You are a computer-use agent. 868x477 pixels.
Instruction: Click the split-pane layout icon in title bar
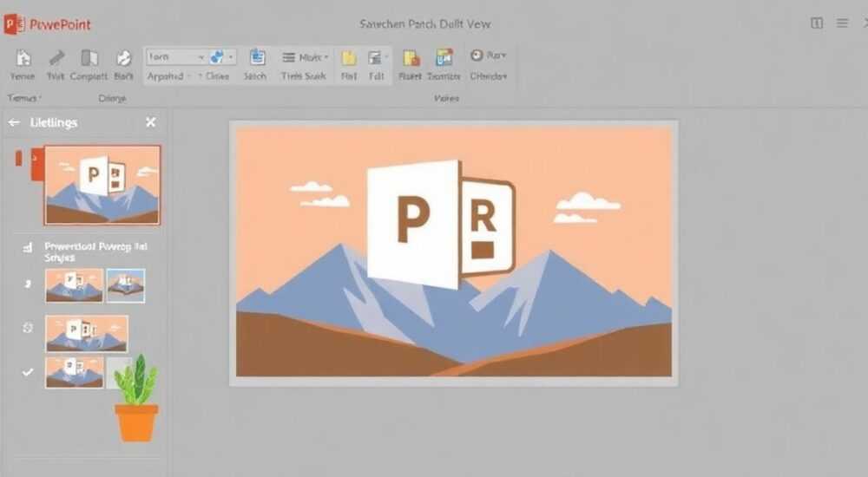click(817, 23)
